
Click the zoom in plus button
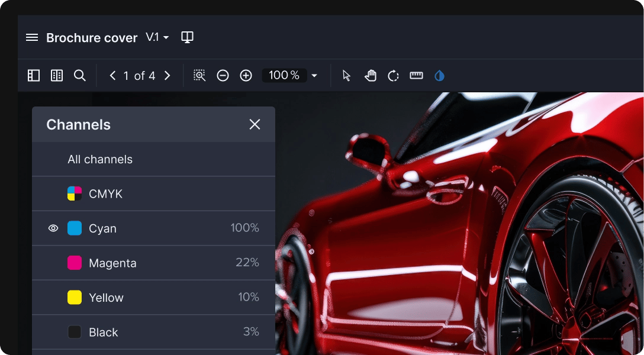pos(246,76)
